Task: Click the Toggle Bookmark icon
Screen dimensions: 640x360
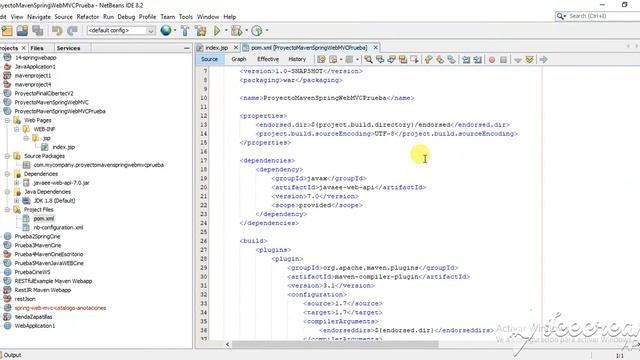Action: tap(451, 60)
